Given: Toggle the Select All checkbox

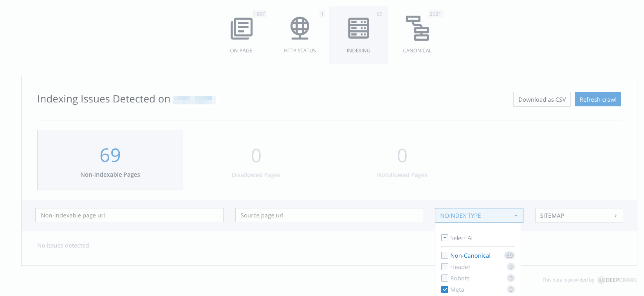Looking at the screenshot, I should [445, 238].
